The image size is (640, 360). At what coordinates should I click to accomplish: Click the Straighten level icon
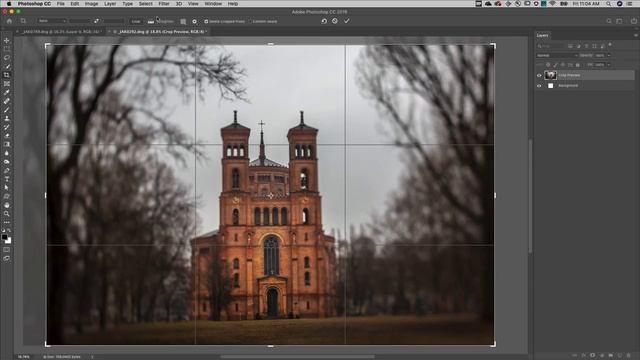tap(151, 21)
